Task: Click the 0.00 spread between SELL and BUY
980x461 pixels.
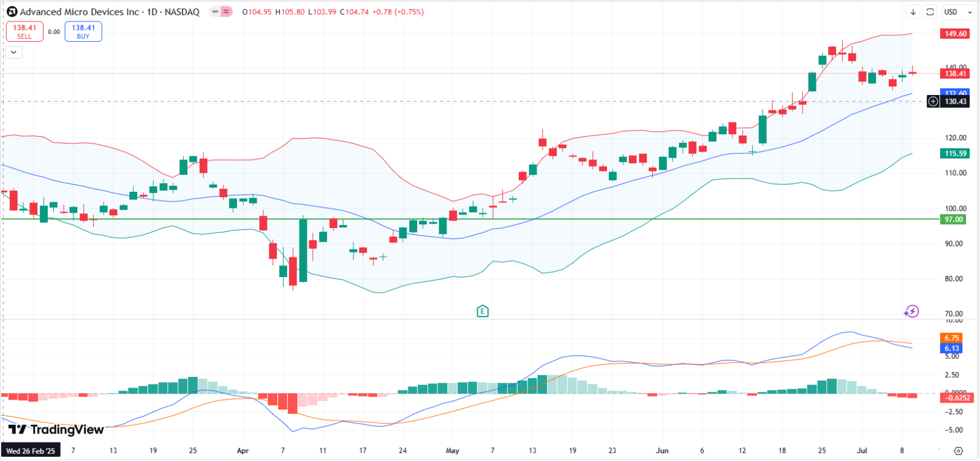Action: pyautogui.click(x=54, y=32)
